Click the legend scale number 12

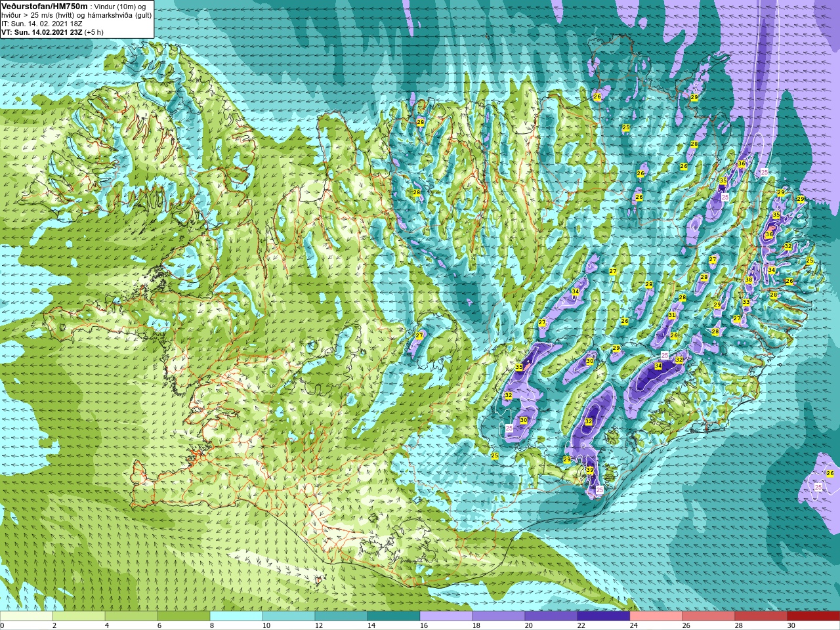tap(318, 625)
